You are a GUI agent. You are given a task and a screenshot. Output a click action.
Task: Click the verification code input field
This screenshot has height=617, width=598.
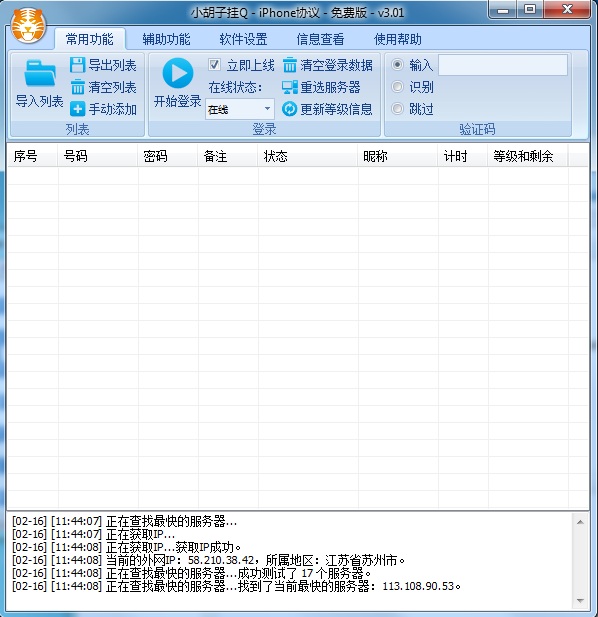(x=503, y=65)
